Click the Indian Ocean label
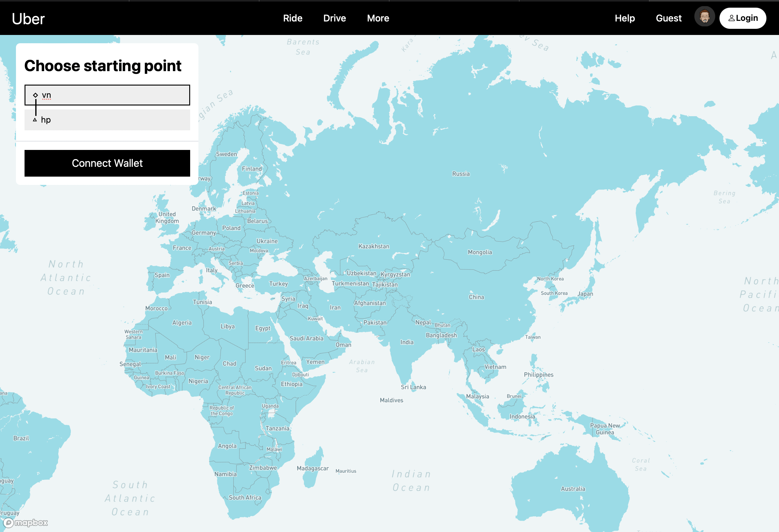Screen dimensions: 779x532 412,481
